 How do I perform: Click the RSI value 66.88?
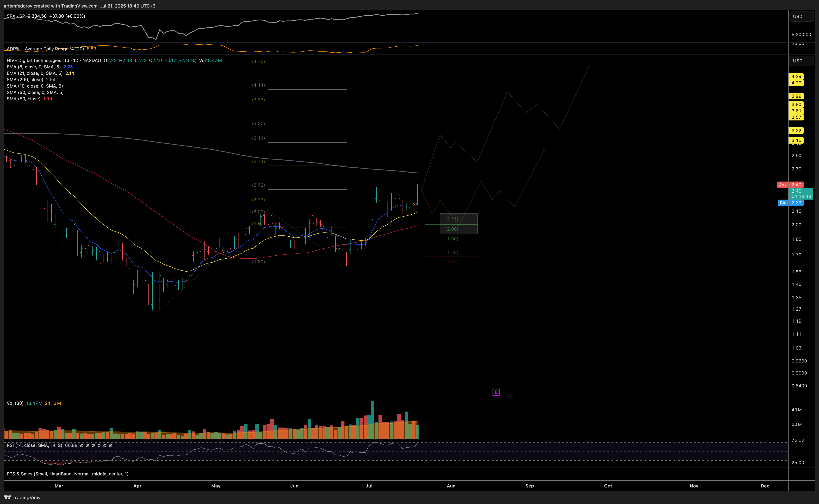[x=71, y=445]
